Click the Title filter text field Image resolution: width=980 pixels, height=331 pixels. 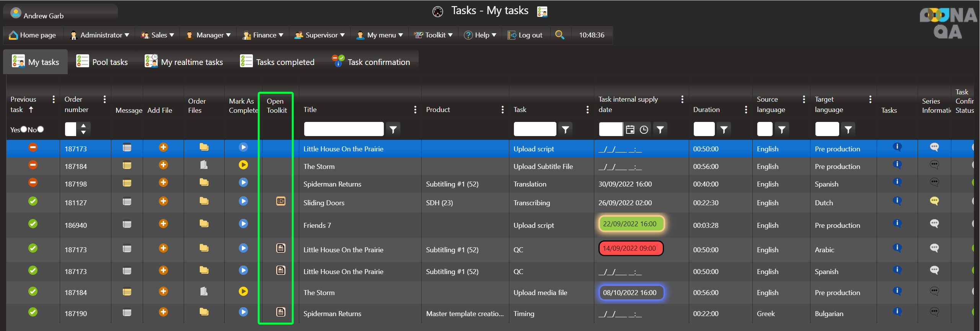[344, 129]
